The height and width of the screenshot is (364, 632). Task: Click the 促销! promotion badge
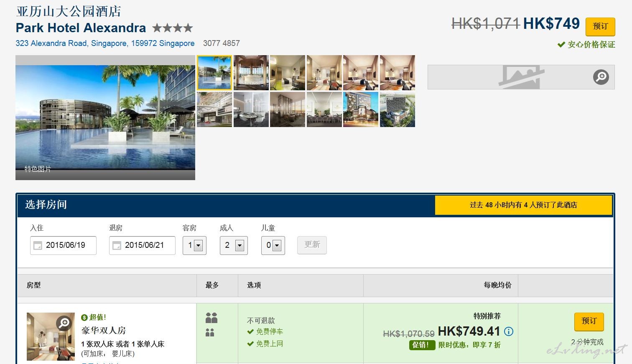click(x=422, y=345)
